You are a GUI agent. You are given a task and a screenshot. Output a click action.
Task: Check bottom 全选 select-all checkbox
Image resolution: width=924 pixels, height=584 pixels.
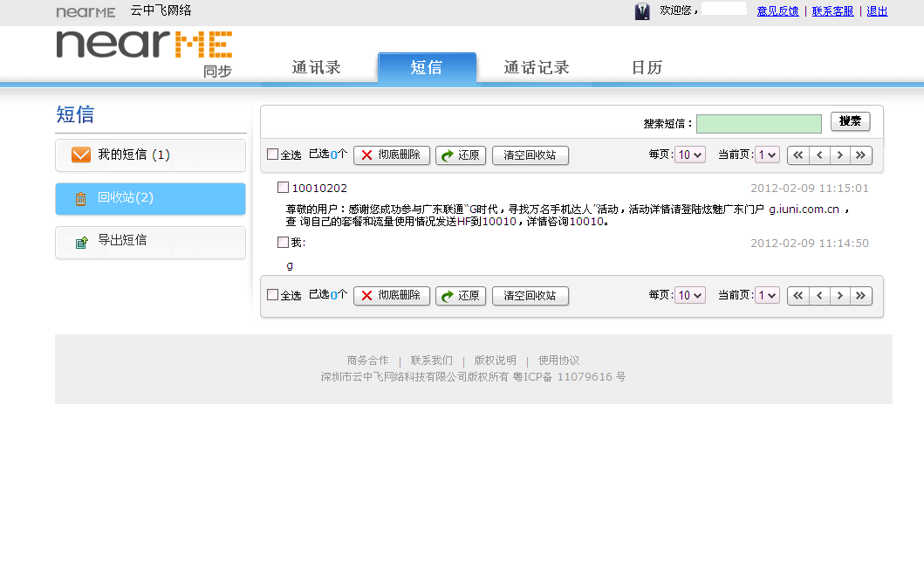[272, 295]
